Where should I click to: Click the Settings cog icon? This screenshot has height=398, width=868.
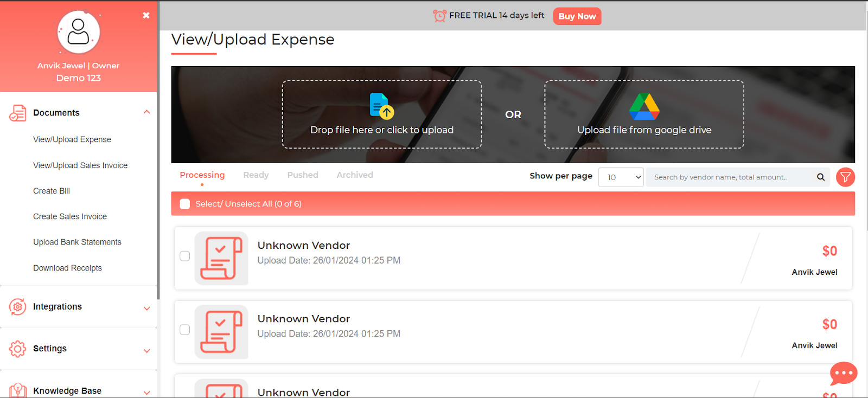(x=17, y=349)
